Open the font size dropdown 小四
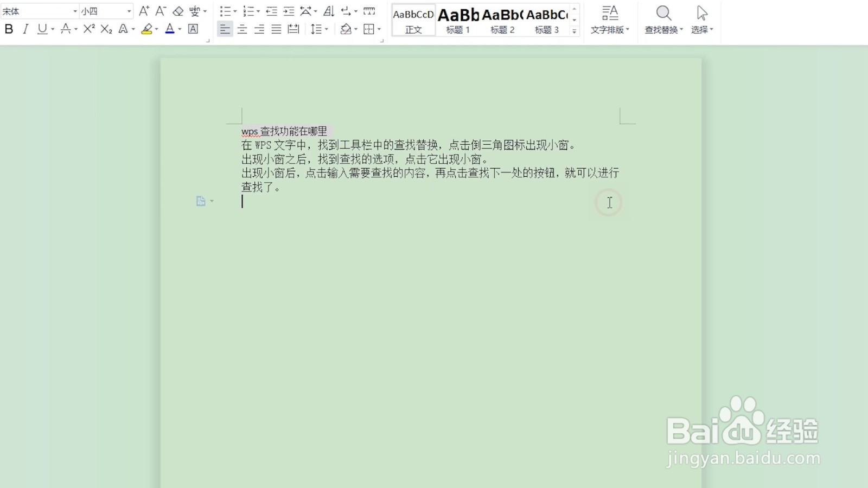This screenshot has width=868, height=488. 129,11
